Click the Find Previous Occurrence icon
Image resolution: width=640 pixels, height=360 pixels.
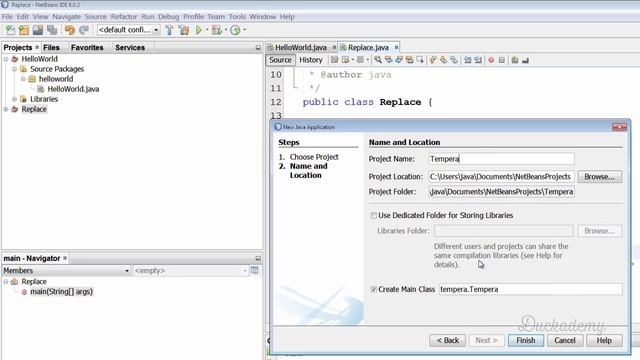tap(389, 60)
